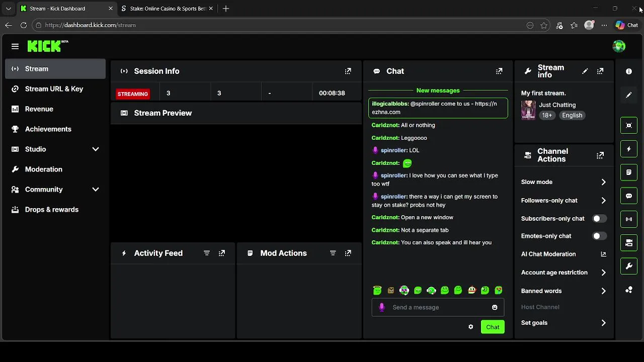Pop out the Session Info panel
Image resolution: width=644 pixels, height=362 pixels.
(x=348, y=71)
